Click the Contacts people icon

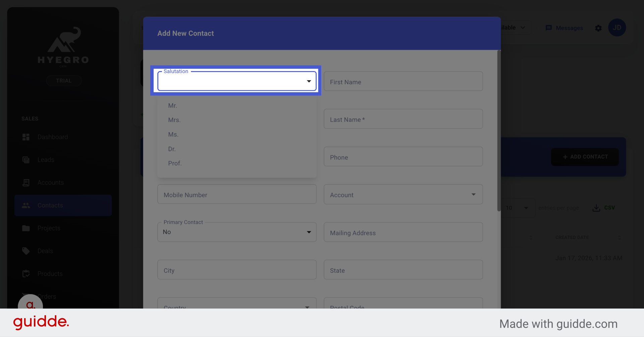click(x=26, y=205)
